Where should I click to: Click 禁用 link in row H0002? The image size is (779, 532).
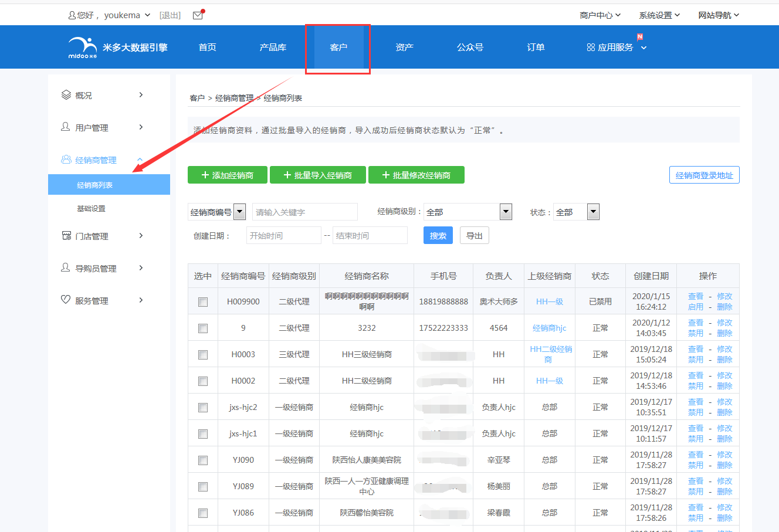click(696, 386)
